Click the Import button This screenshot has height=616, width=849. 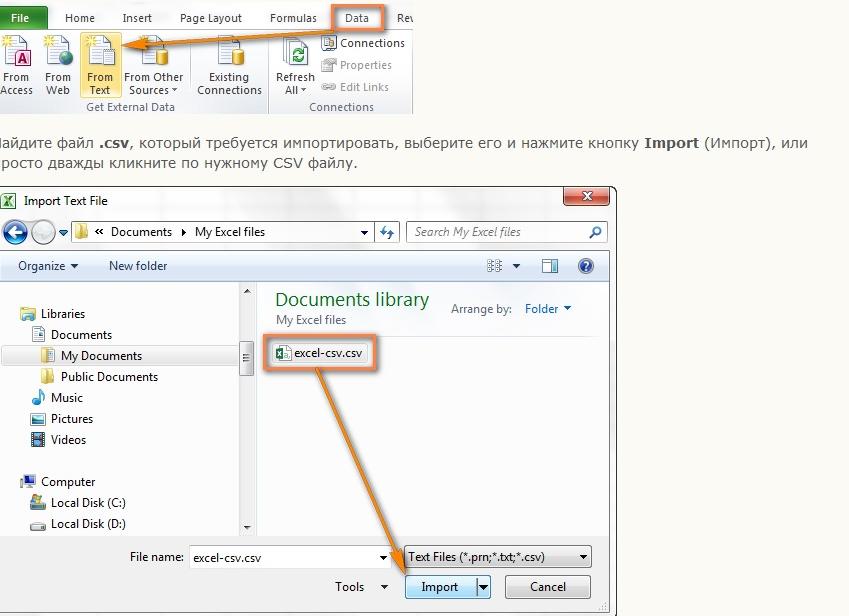441,587
